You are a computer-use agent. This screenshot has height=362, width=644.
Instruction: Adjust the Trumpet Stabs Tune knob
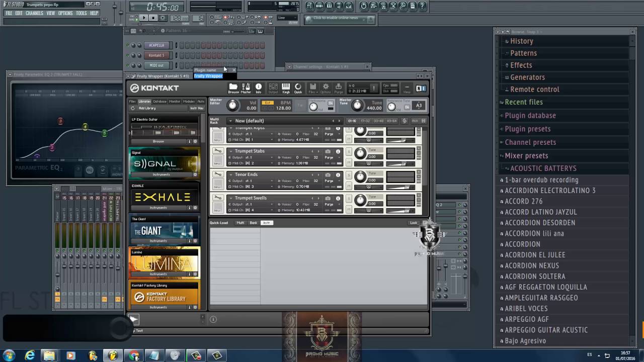click(x=360, y=153)
